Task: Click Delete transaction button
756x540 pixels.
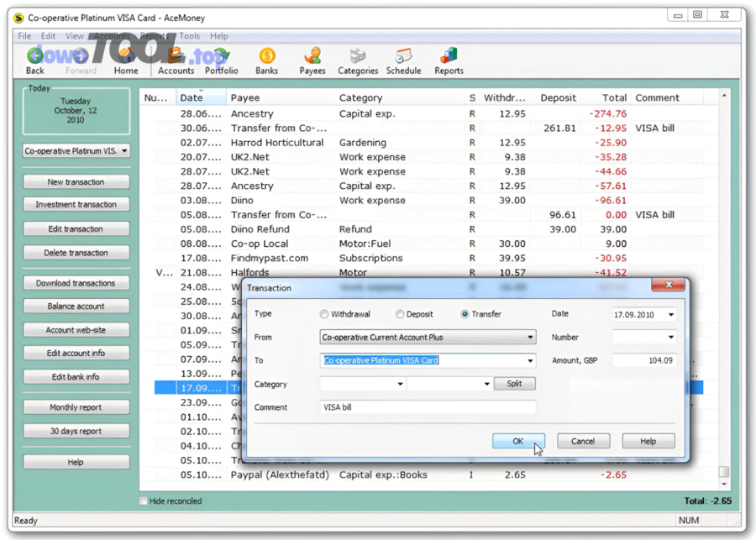Action: (x=76, y=253)
